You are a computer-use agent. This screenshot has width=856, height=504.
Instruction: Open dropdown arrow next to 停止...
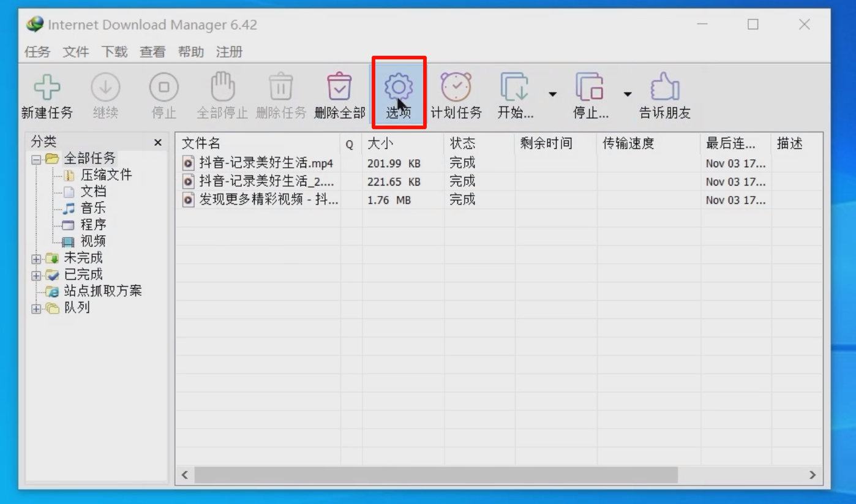(x=628, y=94)
